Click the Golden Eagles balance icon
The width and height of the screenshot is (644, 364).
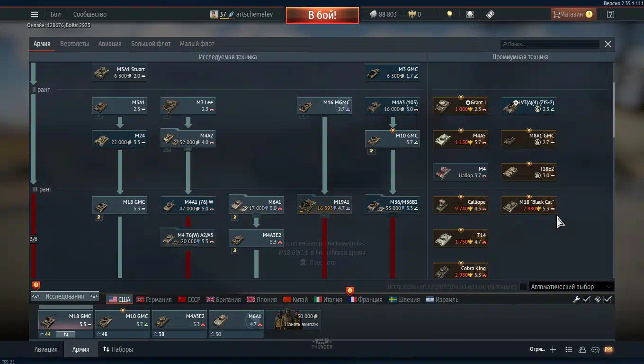412,14
